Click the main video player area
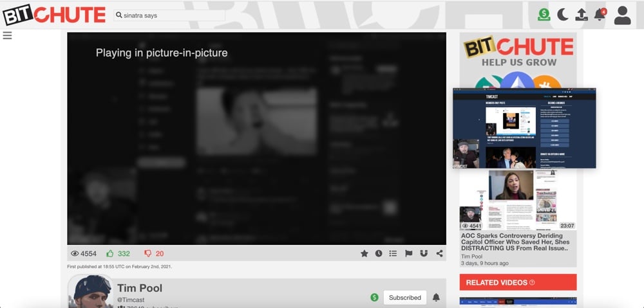 tap(257, 139)
